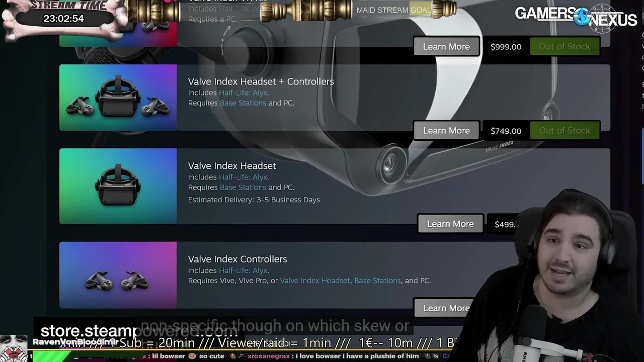Open Base Stations link under Valve Index Headset
Screen dimensions: 644x362
[243, 188]
